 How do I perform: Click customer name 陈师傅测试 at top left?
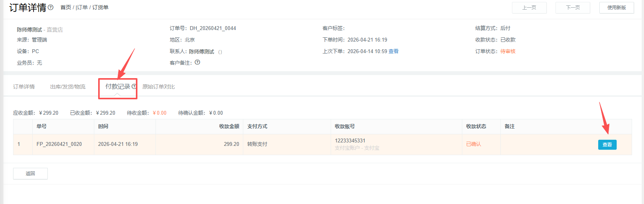(30, 30)
